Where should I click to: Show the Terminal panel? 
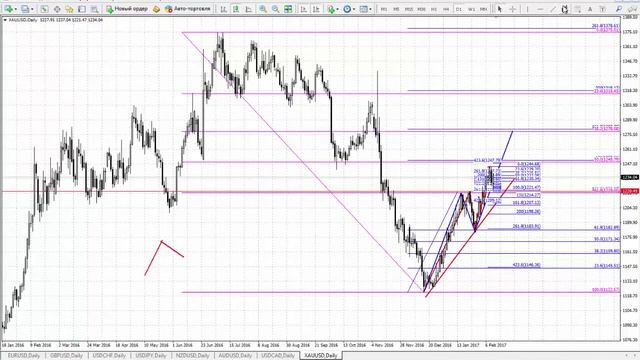[82, 9]
